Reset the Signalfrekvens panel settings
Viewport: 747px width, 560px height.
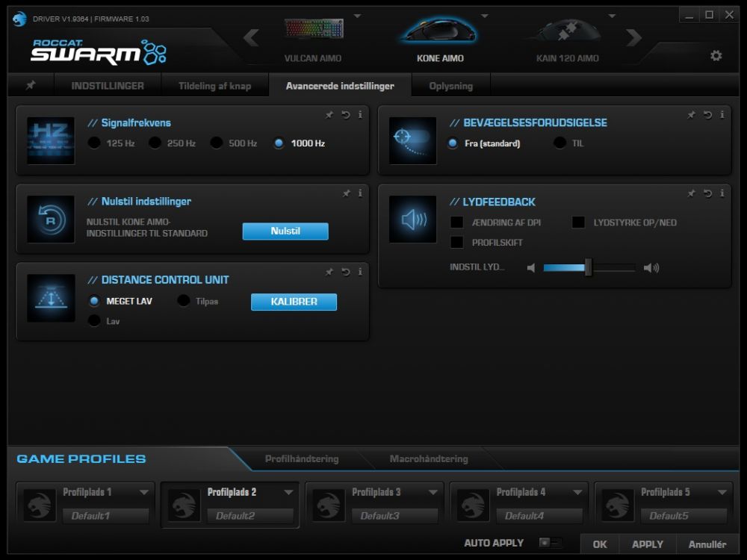click(346, 115)
